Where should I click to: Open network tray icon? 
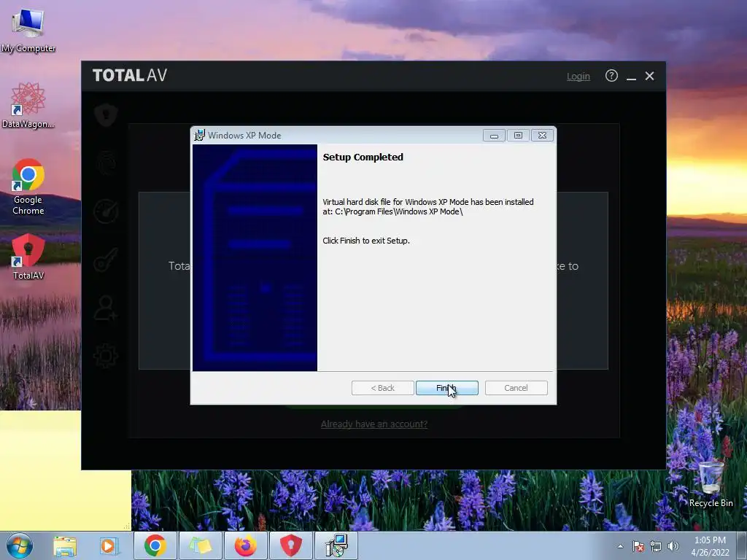656,546
